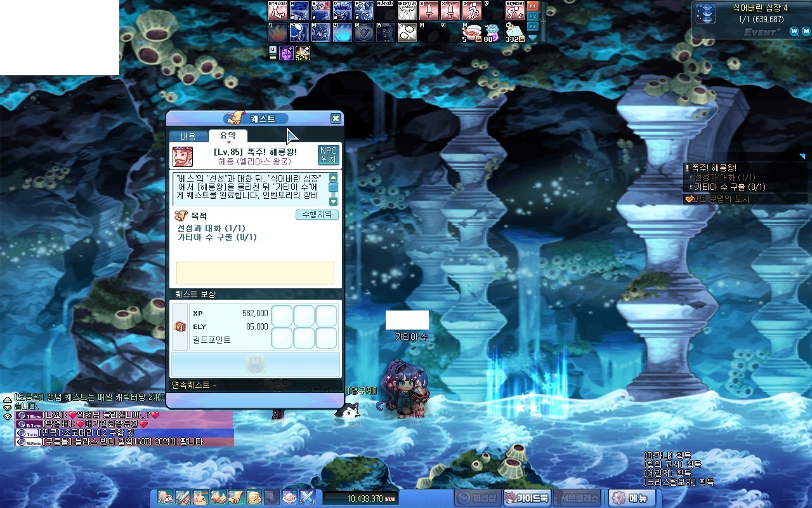Open the pink pet icon in bottom bar
The width and height of the screenshot is (812, 508).
click(200, 498)
